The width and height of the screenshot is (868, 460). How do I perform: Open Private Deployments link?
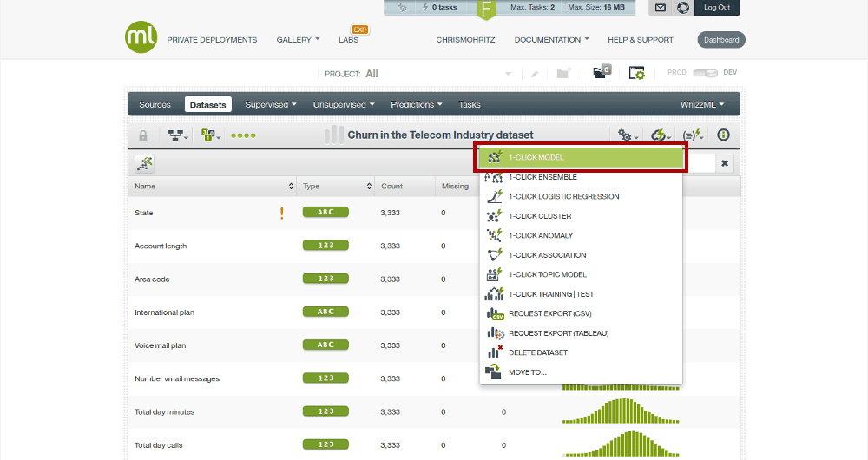212,40
